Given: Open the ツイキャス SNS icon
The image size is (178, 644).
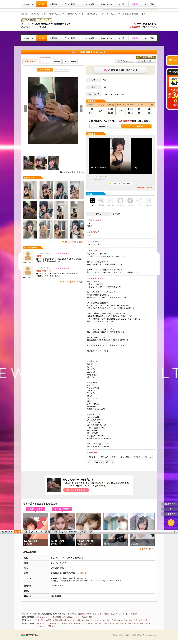Looking at the screenshot, I should (120, 200).
